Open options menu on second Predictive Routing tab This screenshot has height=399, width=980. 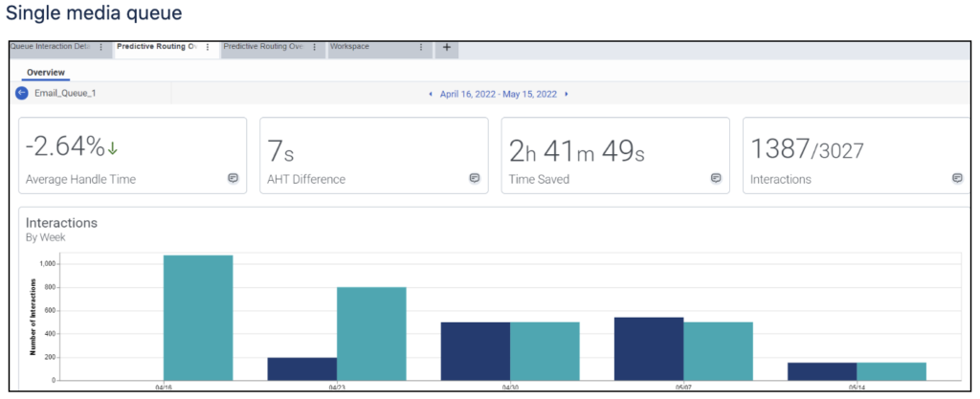[x=315, y=47]
